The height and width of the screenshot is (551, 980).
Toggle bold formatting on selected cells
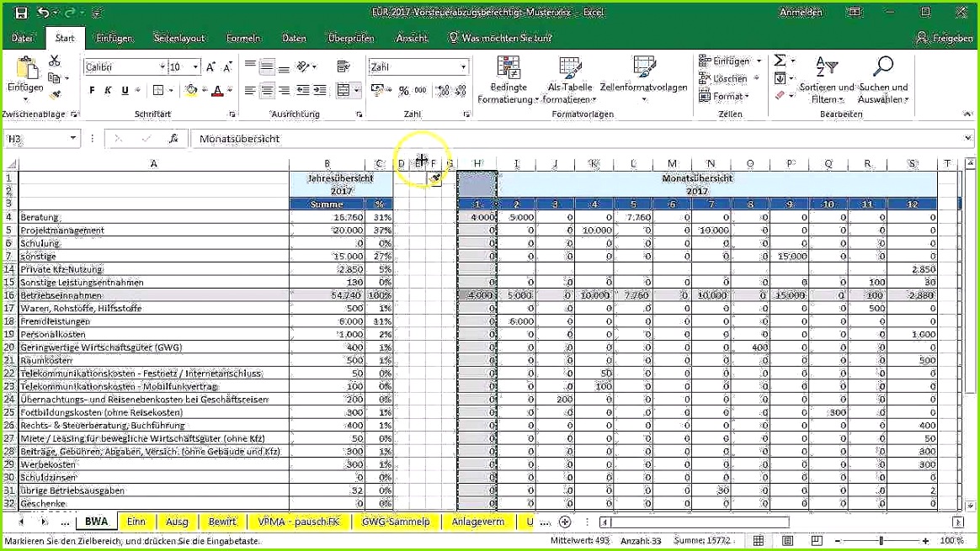tap(91, 89)
